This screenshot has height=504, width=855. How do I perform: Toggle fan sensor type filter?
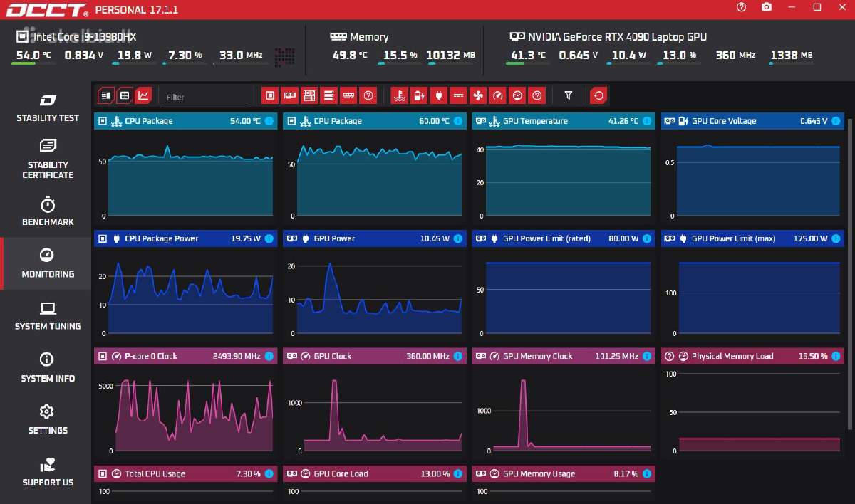click(477, 95)
